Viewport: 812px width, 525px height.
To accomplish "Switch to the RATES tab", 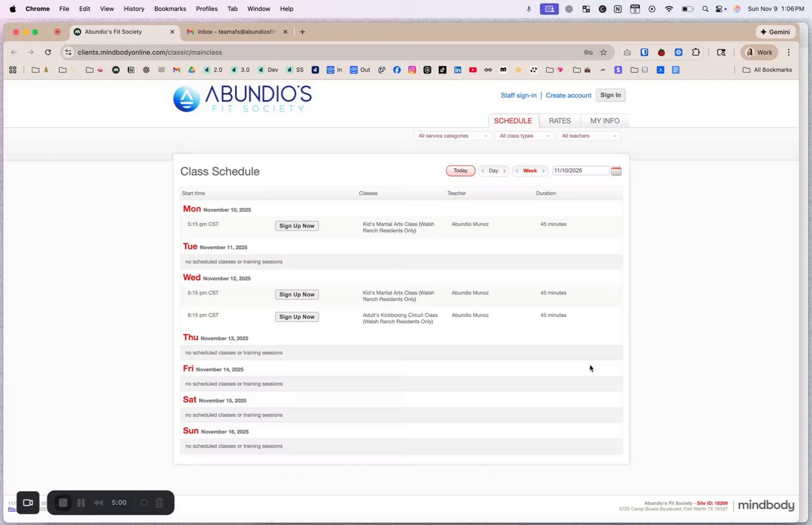I will point(560,121).
